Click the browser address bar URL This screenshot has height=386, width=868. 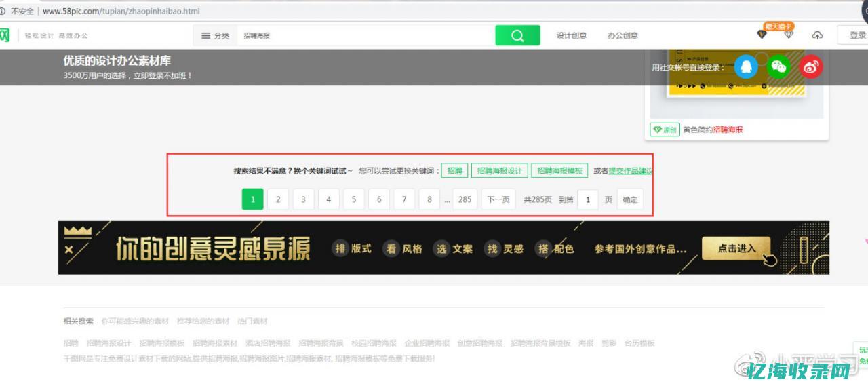pos(121,11)
